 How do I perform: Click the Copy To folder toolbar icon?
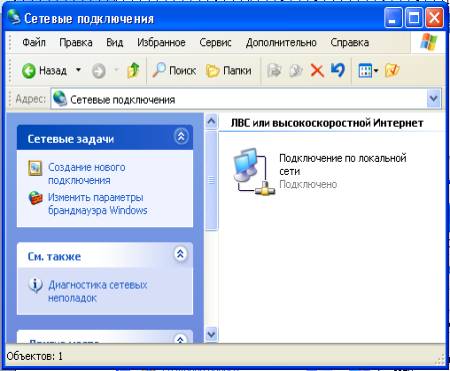(296, 71)
